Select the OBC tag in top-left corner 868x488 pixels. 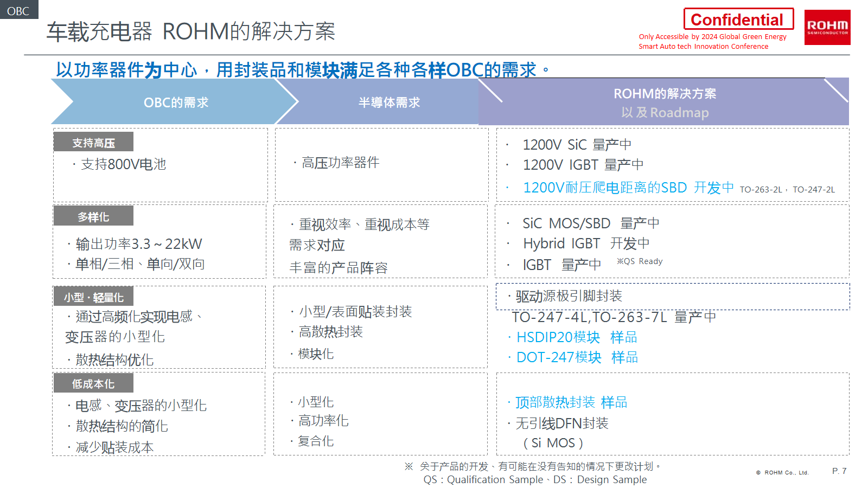click(18, 10)
